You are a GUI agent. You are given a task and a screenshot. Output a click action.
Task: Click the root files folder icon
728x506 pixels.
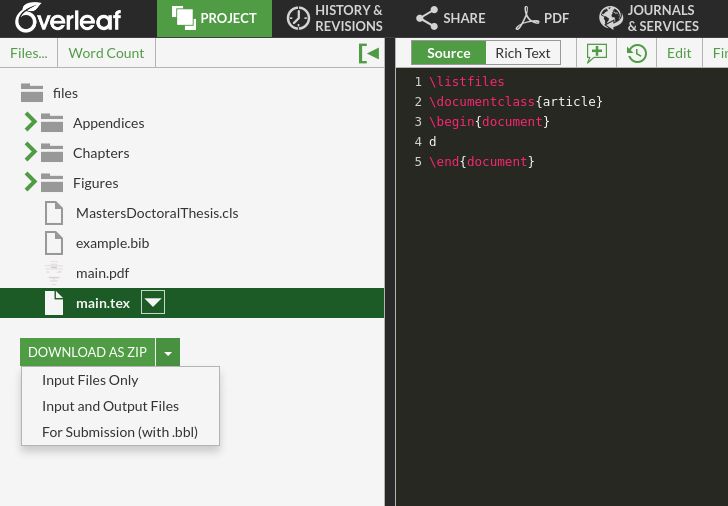[x=32, y=92]
